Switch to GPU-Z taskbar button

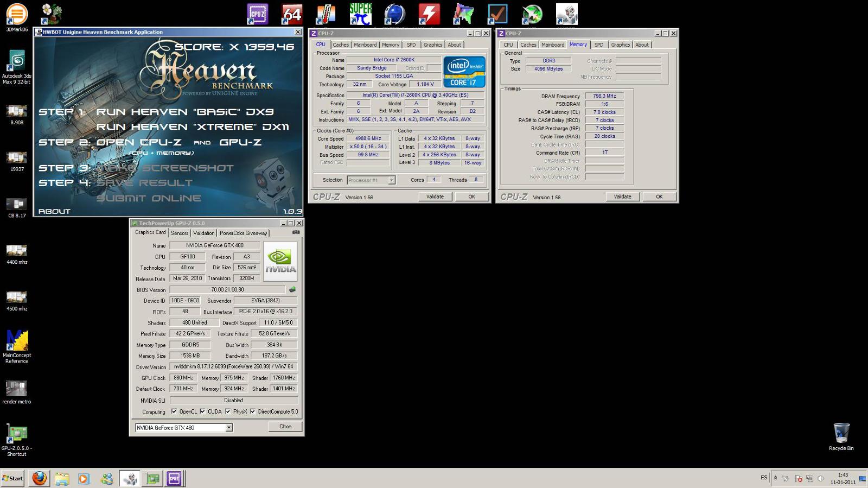[153, 478]
